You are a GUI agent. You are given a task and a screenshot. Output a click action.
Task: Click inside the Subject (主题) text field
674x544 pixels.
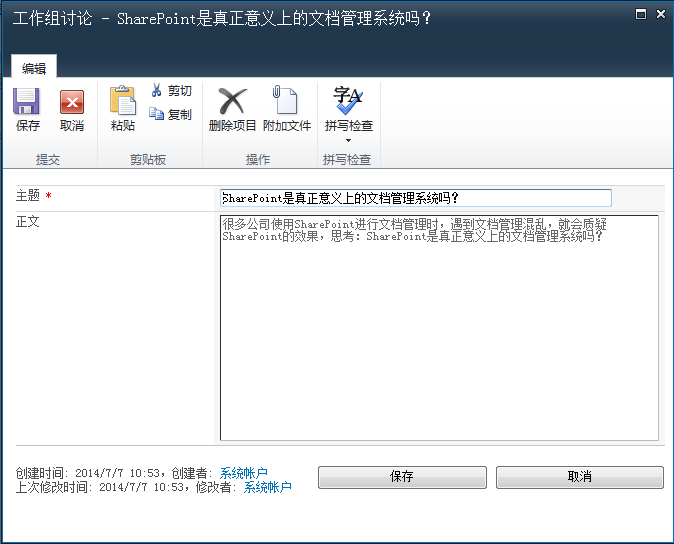[416, 198]
